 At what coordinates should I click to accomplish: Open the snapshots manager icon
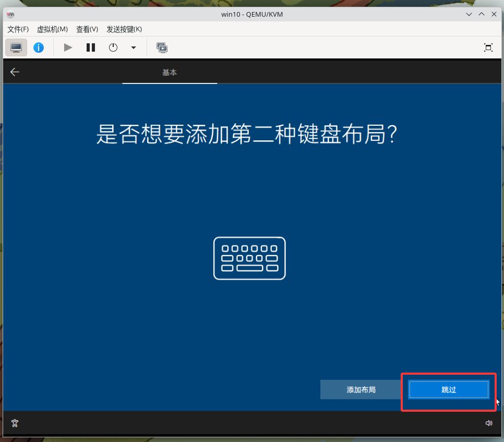[162, 48]
